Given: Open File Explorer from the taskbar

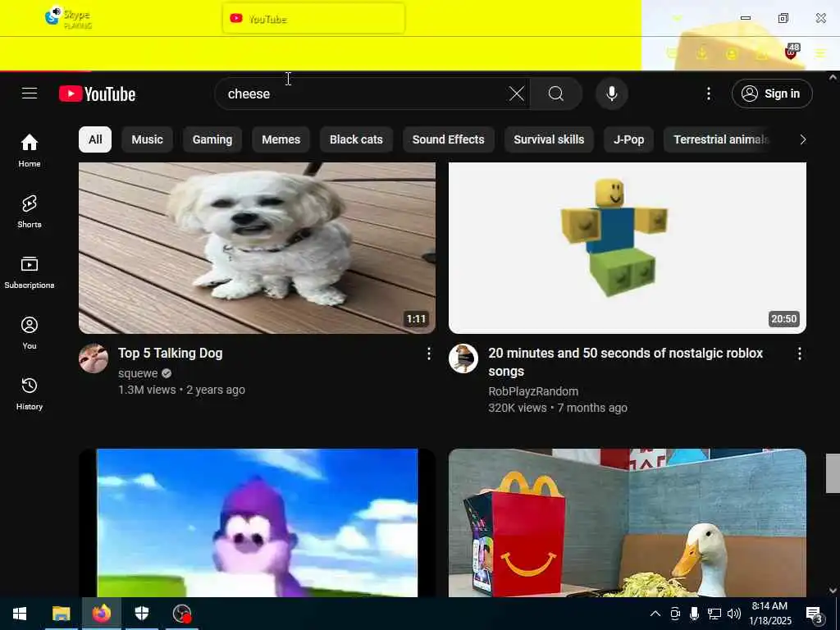Looking at the screenshot, I should click(x=61, y=614).
